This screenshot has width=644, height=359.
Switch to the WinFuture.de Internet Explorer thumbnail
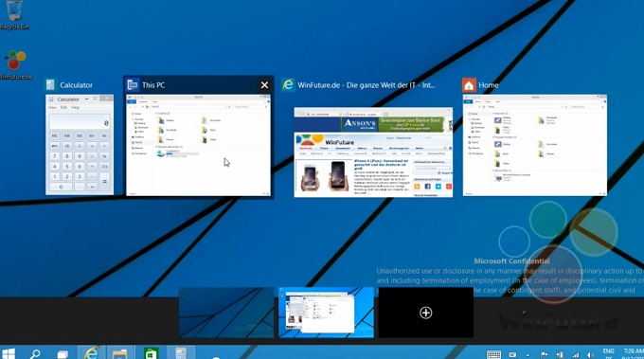pos(373,152)
